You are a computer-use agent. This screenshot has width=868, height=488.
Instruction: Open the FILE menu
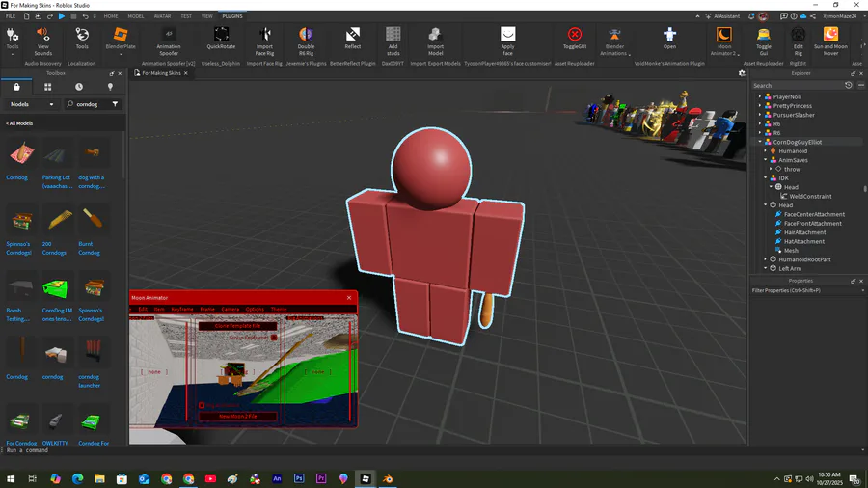point(11,16)
